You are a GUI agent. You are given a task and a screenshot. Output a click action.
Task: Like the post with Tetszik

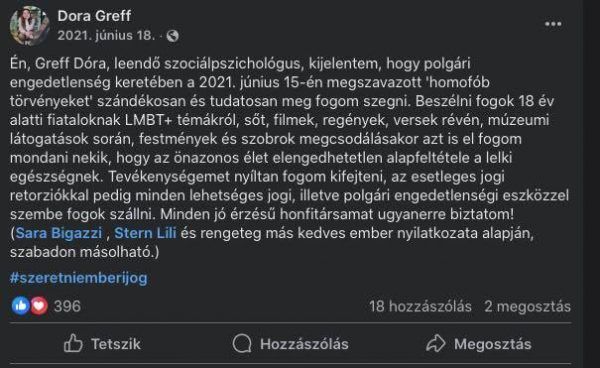coord(102,344)
